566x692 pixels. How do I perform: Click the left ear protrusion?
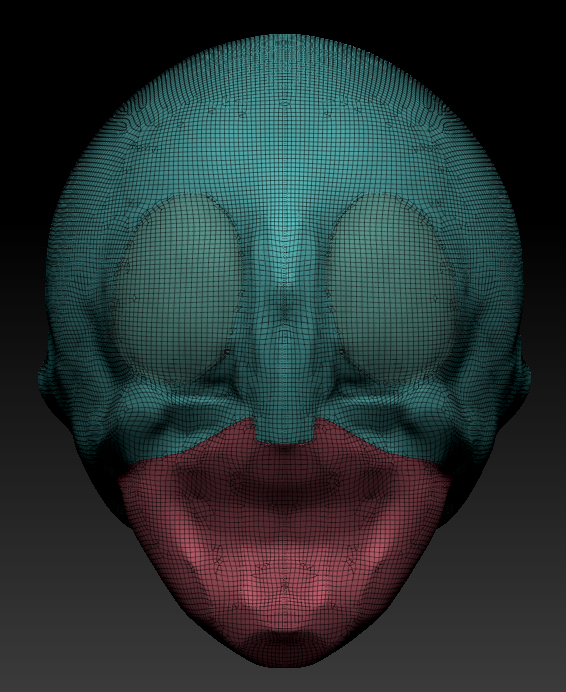tap(49, 380)
